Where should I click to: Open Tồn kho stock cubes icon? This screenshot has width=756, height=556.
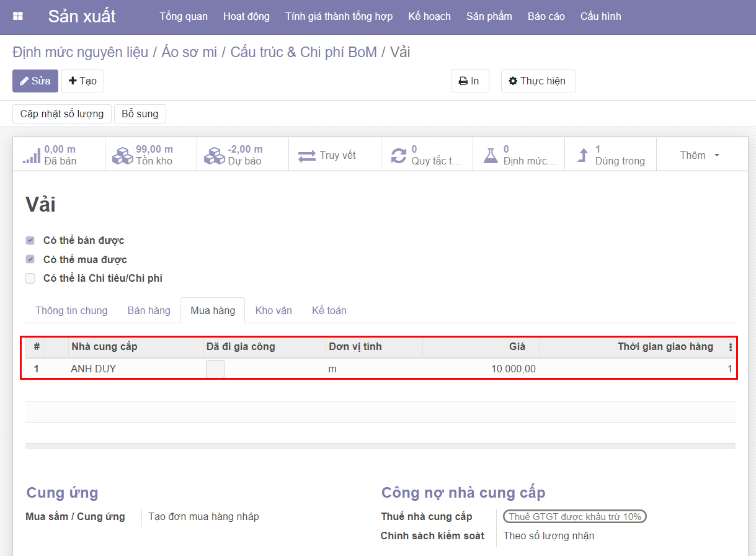(x=123, y=155)
